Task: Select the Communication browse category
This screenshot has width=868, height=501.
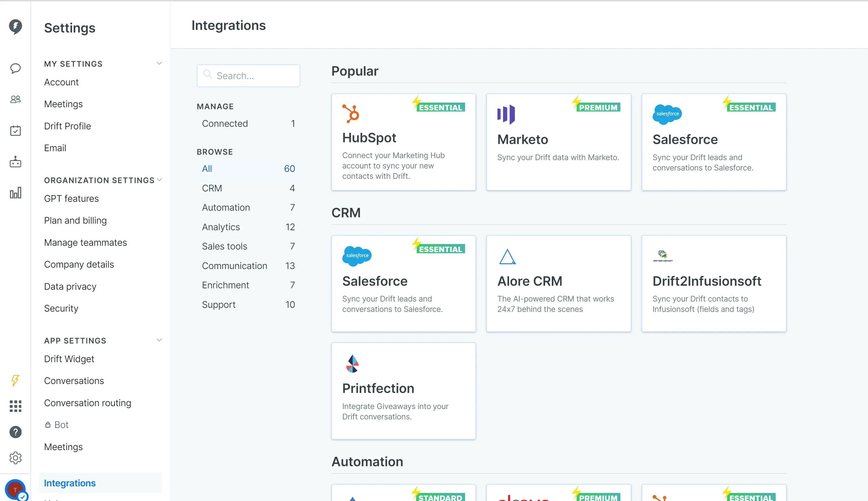Action: (234, 266)
